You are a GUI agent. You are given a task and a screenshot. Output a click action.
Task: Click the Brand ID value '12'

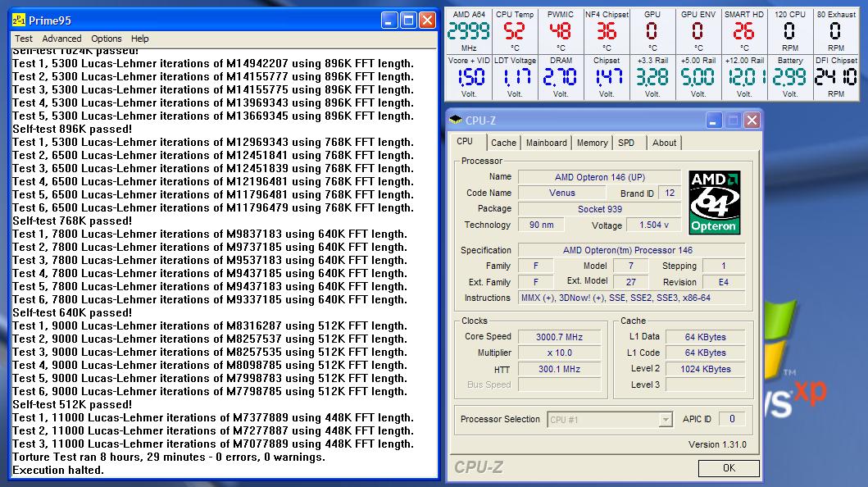point(670,193)
